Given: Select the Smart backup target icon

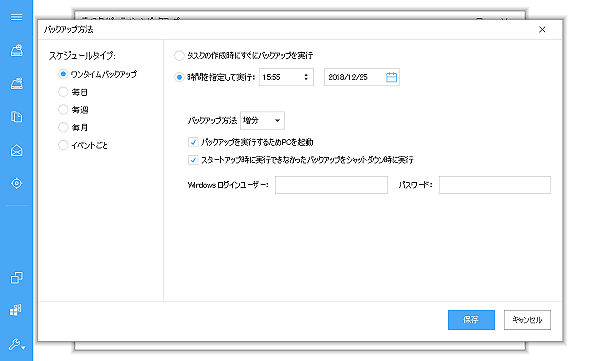Looking at the screenshot, I should coord(16,183).
